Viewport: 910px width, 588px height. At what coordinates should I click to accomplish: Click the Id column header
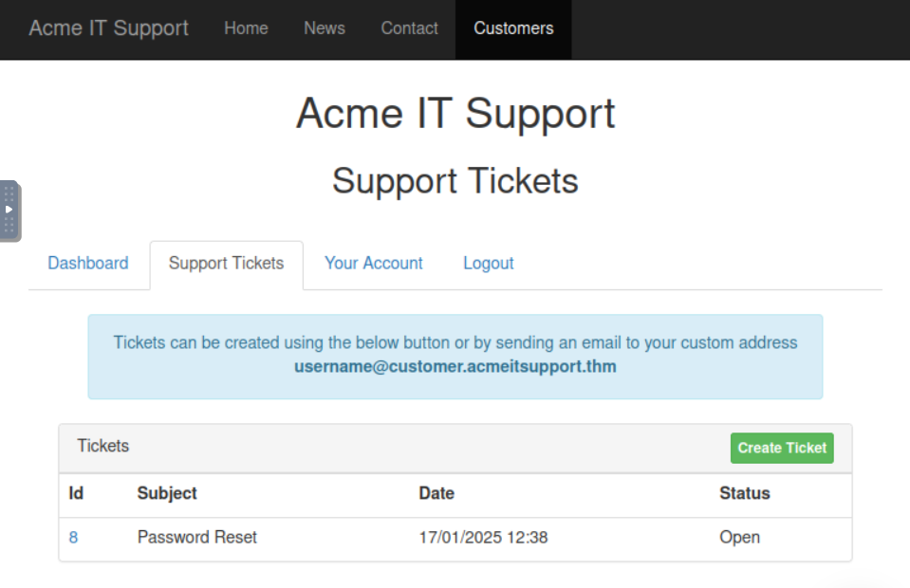pos(76,493)
